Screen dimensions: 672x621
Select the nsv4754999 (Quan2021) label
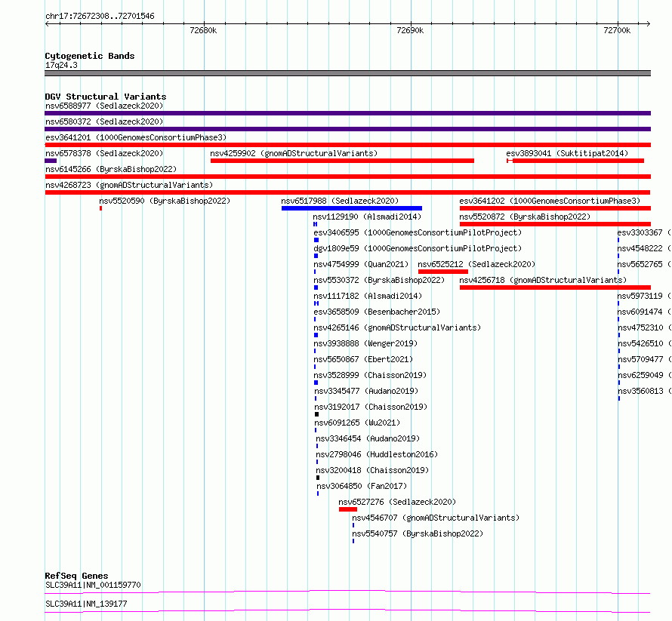point(361,264)
